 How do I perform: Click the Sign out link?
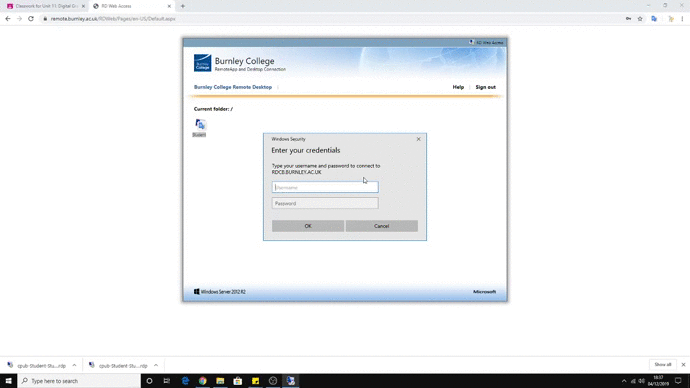pyautogui.click(x=485, y=87)
